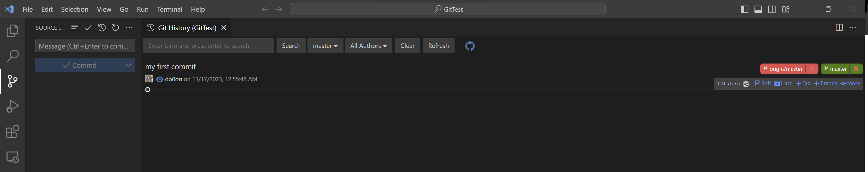Viewport: 868px width, 172px height.
Task: Click the GitTest command center search bar
Action: click(447, 9)
